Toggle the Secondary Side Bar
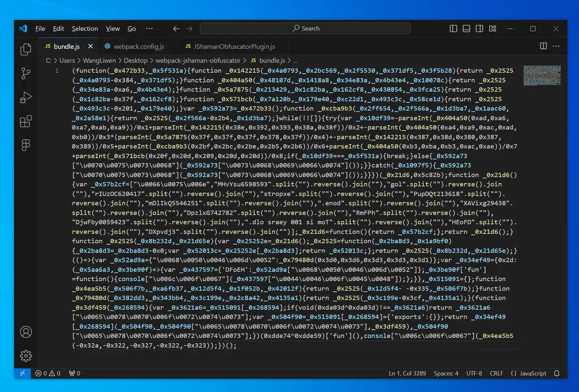This screenshot has width=579, height=392. (479, 28)
